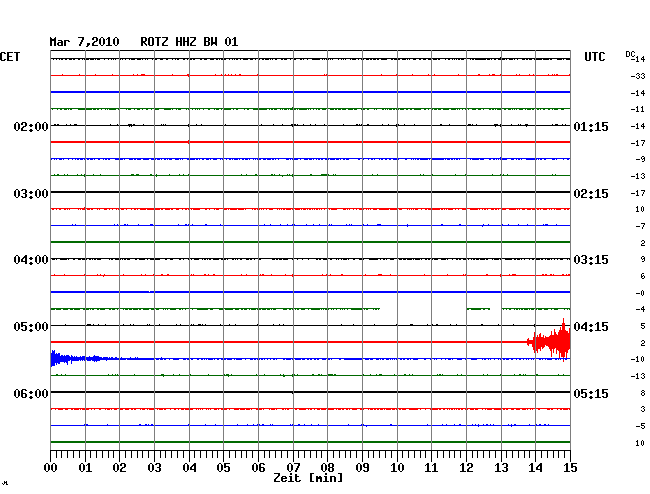Select the CET time label "03:00"

click(x=31, y=194)
